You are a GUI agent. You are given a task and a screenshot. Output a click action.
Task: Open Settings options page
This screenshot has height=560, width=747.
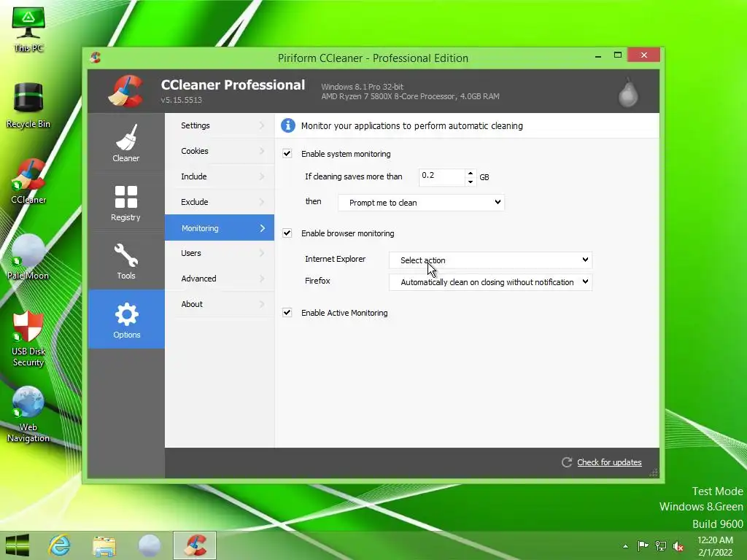[220, 125]
